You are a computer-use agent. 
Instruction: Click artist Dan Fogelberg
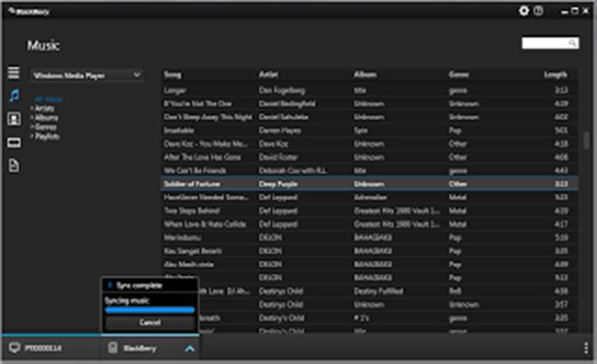282,91
